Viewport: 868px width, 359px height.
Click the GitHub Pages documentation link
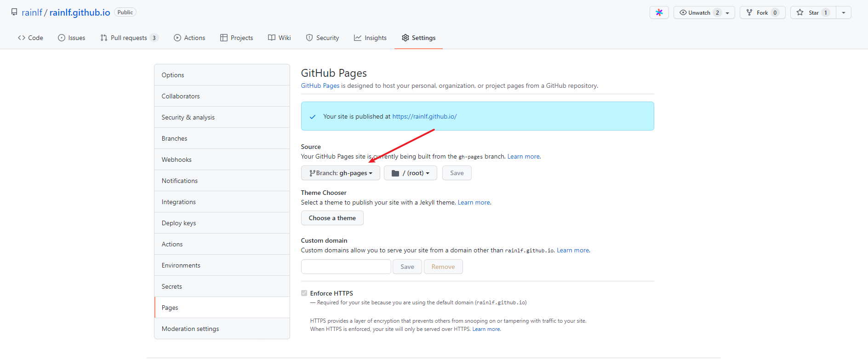[x=320, y=85]
